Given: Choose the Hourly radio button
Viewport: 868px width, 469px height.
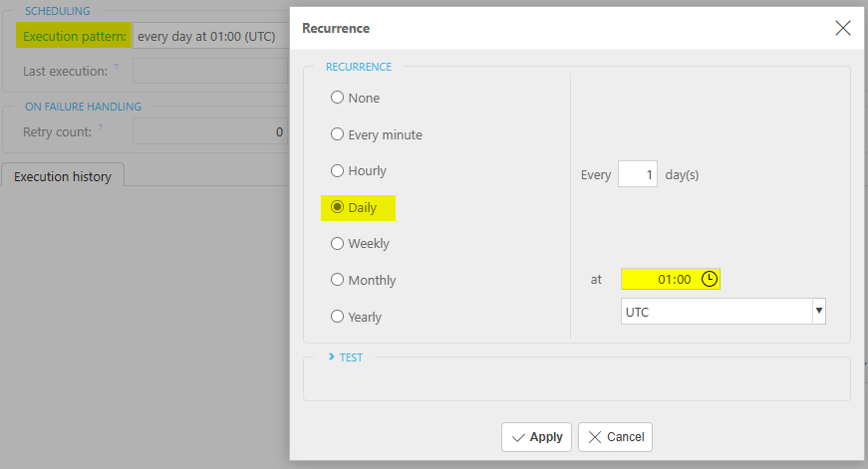Looking at the screenshot, I should click(337, 170).
